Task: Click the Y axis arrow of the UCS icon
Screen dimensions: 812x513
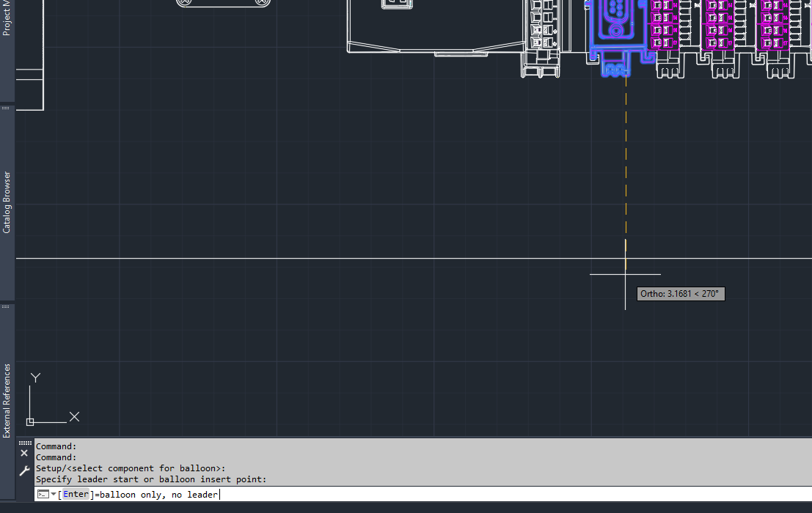Action: coord(34,377)
